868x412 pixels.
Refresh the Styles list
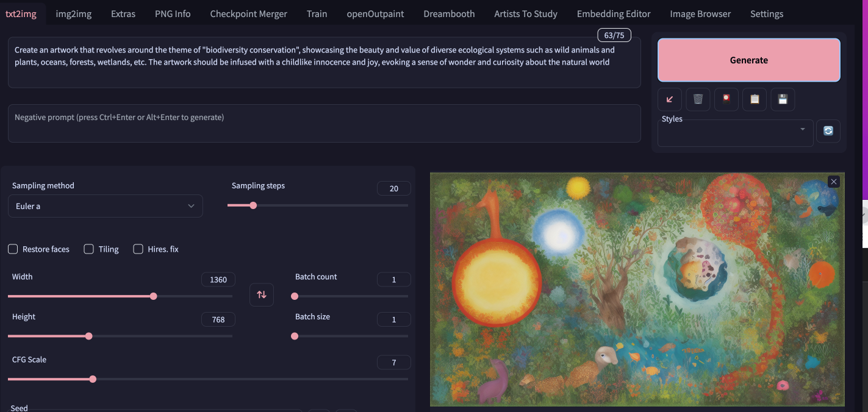coord(828,131)
